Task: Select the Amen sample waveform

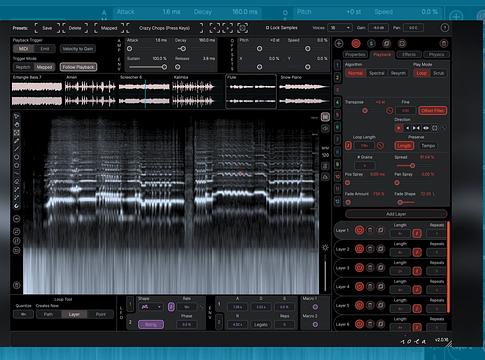Action: tap(90, 91)
